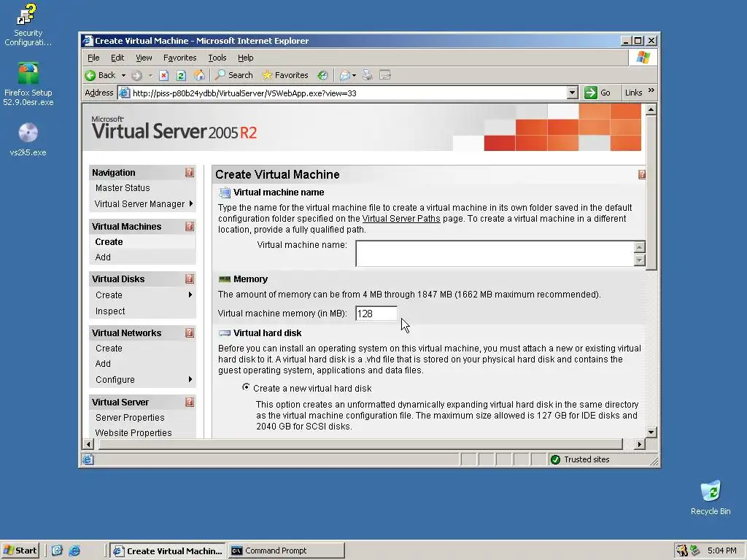747x560 pixels.
Task: Click Add under Virtual Machines
Action: click(103, 257)
